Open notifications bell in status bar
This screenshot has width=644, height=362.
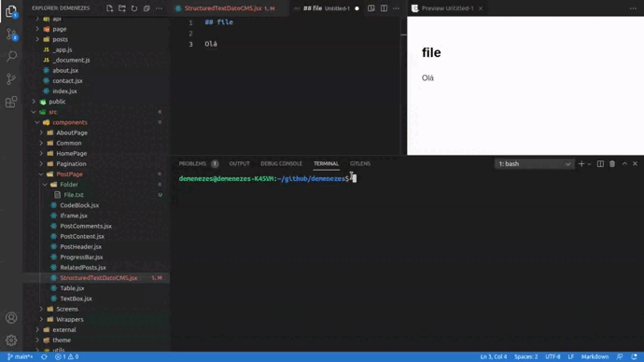pyautogui.click(x=634, y=356)
